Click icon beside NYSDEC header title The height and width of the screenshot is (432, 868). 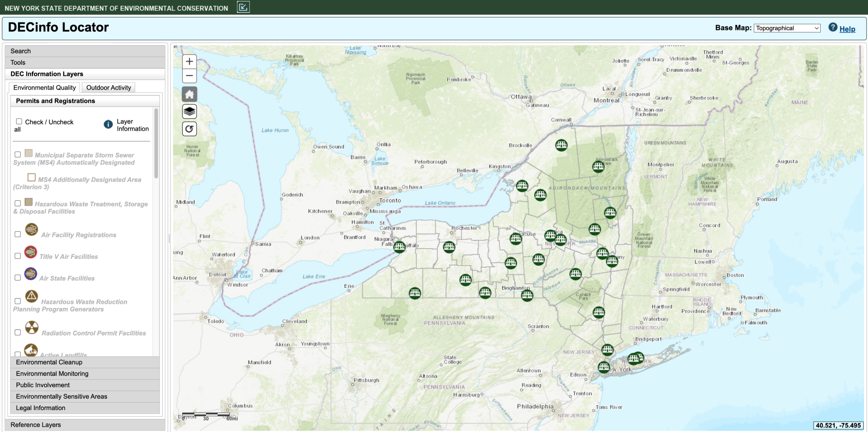click(x=243, y=7)
